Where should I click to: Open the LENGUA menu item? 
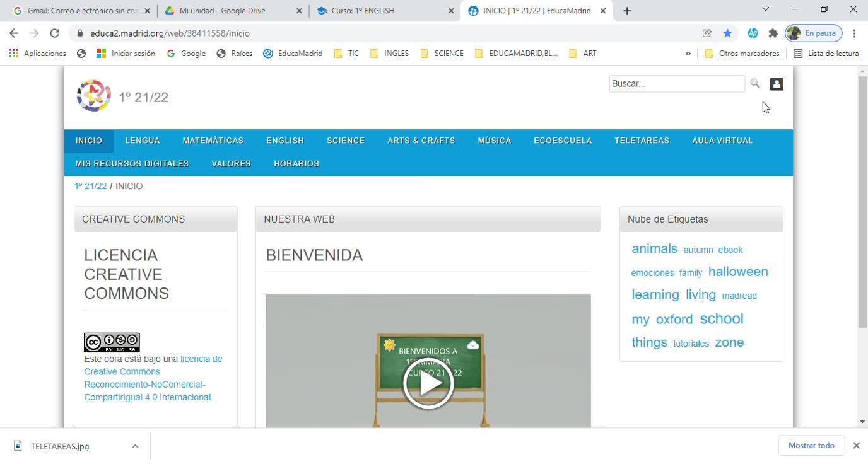tap(143, 141)
